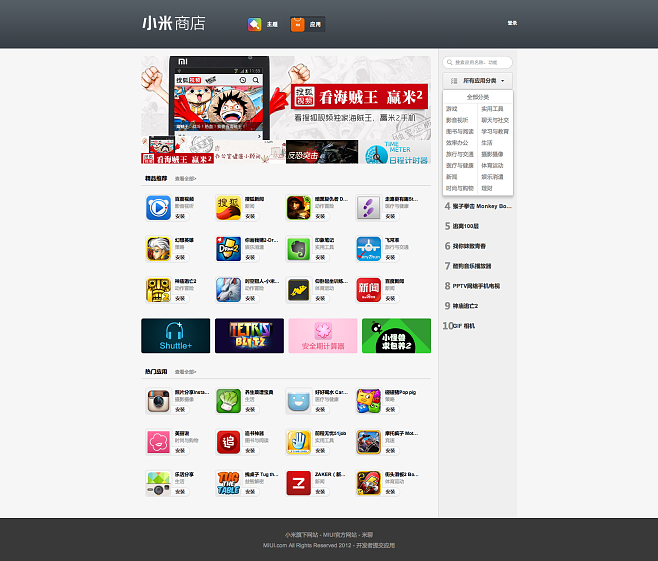Open the pink flower Meilishuo app icon
This screenshot has width=658, height=561.
[x=158, y=442]
